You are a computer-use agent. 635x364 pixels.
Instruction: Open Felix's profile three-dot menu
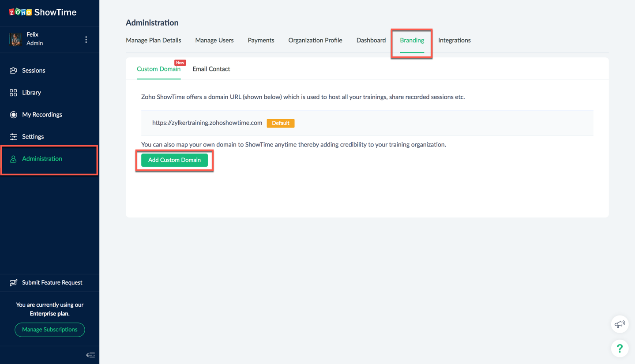86,40
